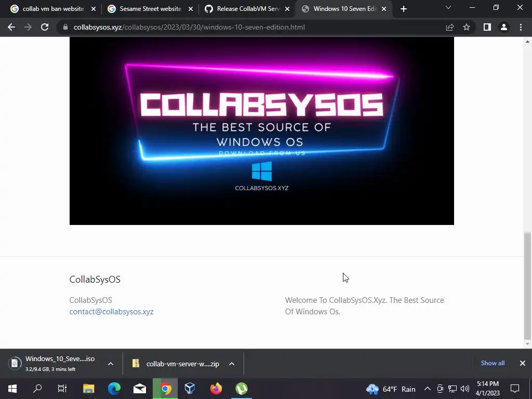Open the Chrome profile menu
The height and width of the screenshot is (399, 532).
[504, 27]
